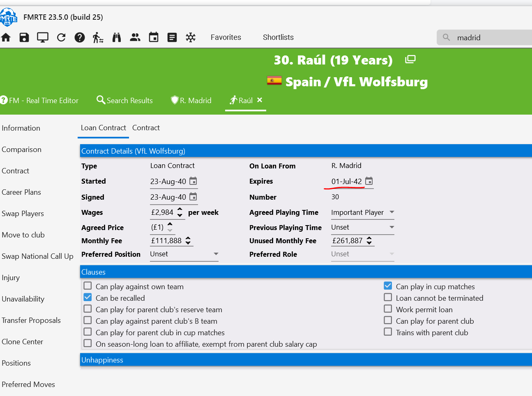Switch to Loan Contract tab

coord(104,128)
